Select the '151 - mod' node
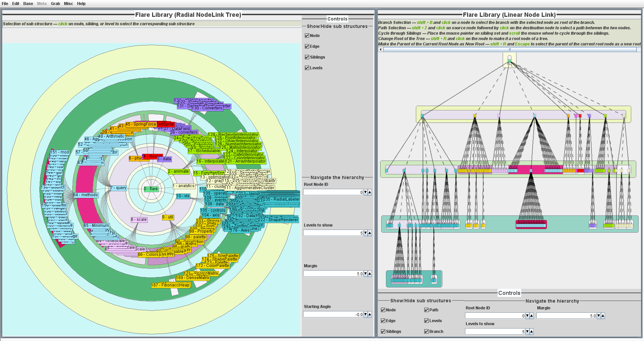Image resolution: width=644 pixels, height=341 pixels. (60, 152)
